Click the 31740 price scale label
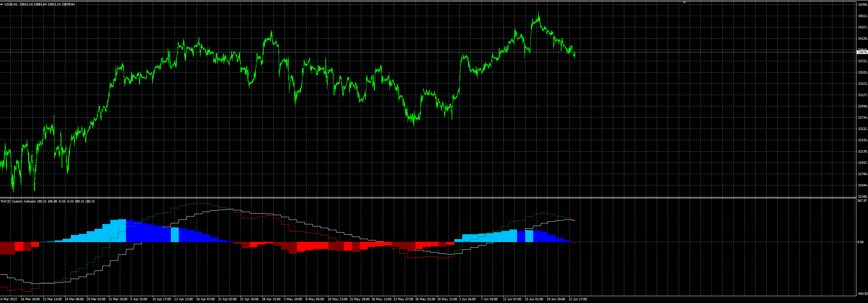The height and width of the screenshot is (303, 868). point(863,174)
